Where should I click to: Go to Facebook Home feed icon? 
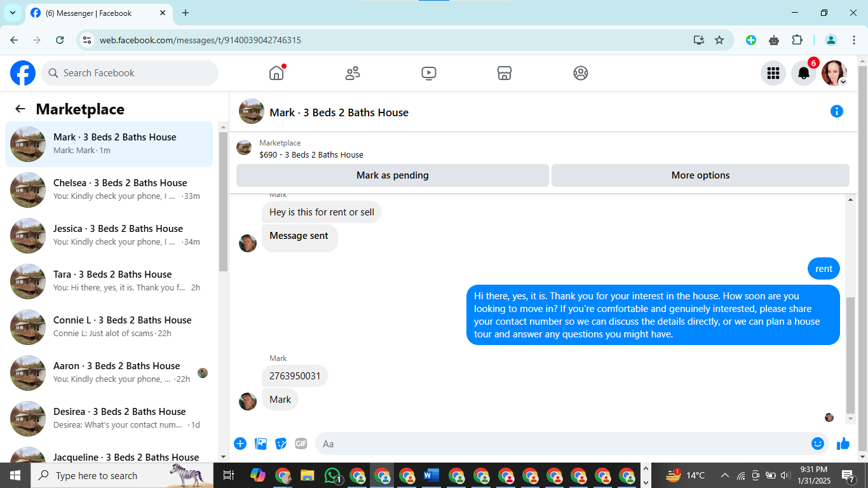coord(276,73)
